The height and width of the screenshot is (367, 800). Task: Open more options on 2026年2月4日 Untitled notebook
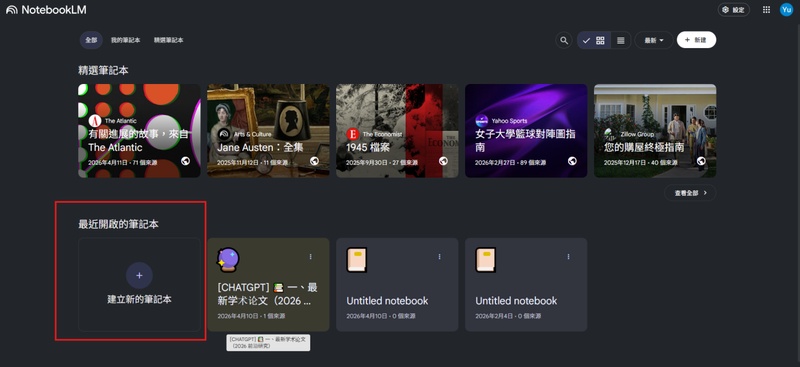(x=568, y=257)
